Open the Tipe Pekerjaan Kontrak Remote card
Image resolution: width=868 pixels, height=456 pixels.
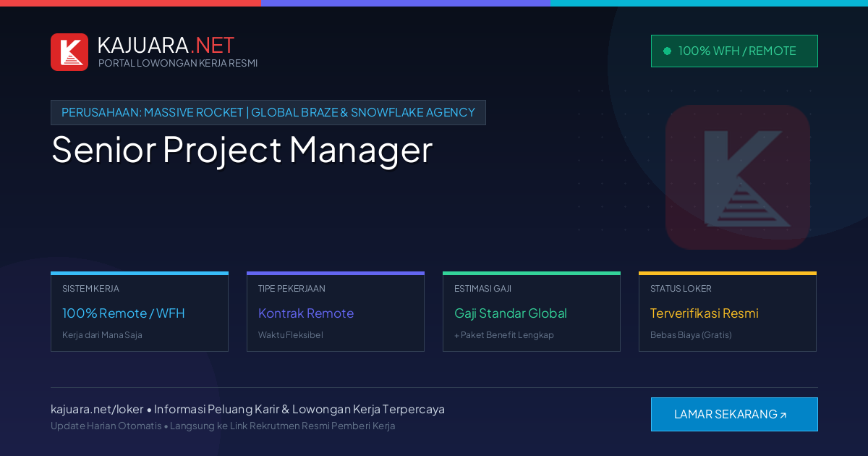pos(336,312)
